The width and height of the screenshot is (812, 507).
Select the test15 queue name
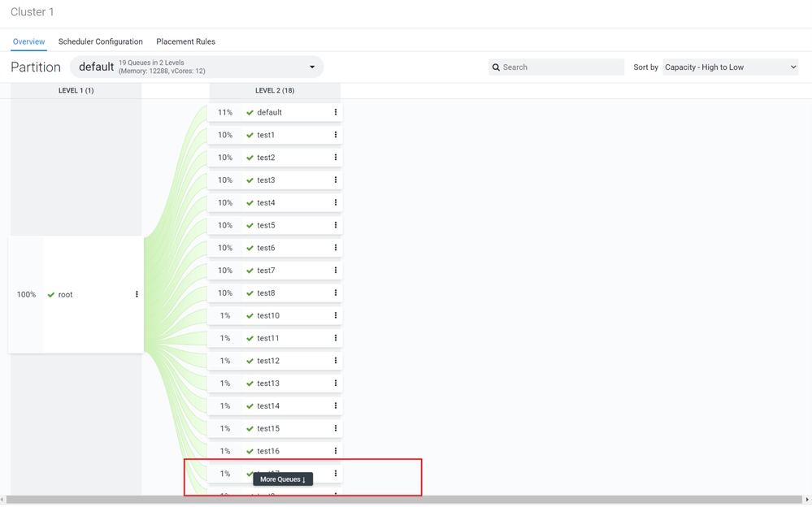(x=268, y=428)
